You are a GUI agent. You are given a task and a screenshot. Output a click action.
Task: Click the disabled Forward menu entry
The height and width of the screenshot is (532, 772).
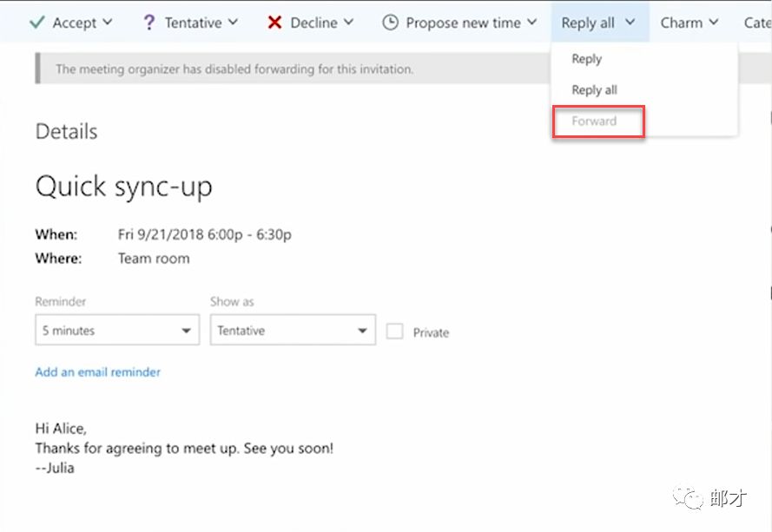point(594,122)
